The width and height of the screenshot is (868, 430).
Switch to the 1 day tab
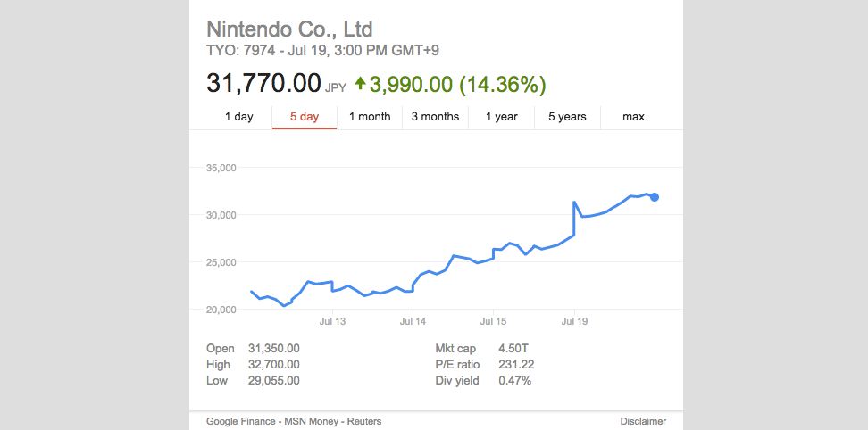[238, 117]
